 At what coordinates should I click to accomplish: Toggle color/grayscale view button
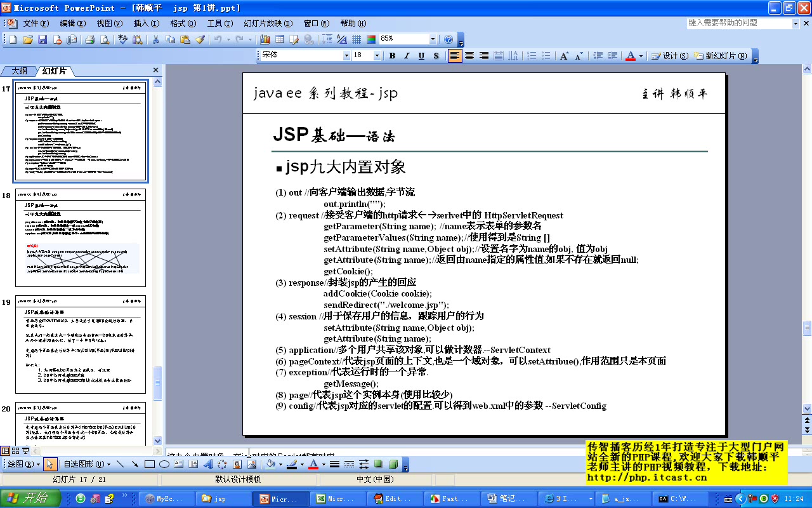pyautogui.click(x=371, y=39)
